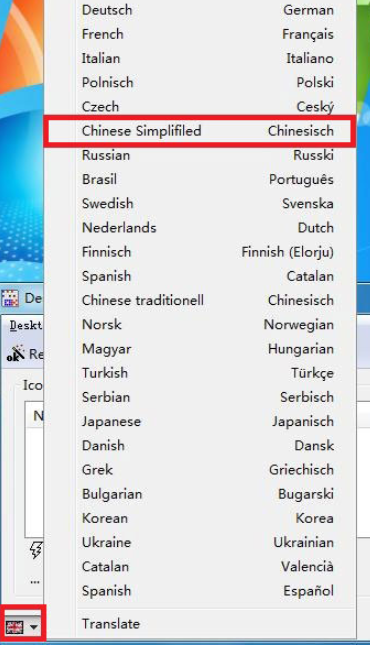This screenshot has width=370, height=647.
Task: Select Russian Russki language
Action: pos(200,155)
